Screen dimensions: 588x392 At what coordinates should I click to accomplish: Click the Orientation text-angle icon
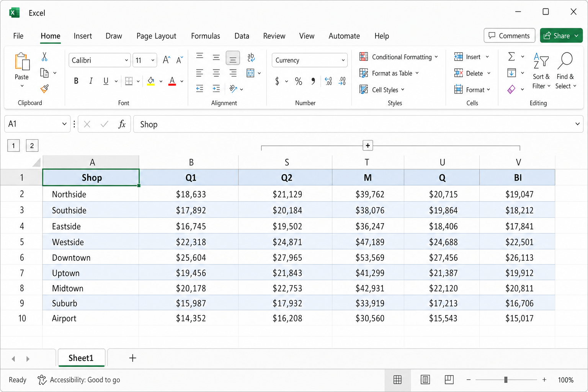click(x=233, y=89)
